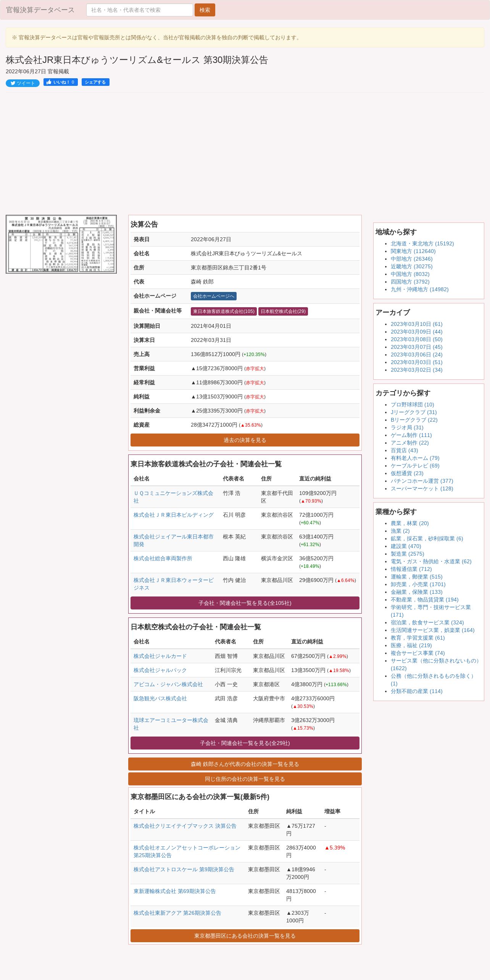Open archive 2023年03月10日 (61)

click(416, 324)
